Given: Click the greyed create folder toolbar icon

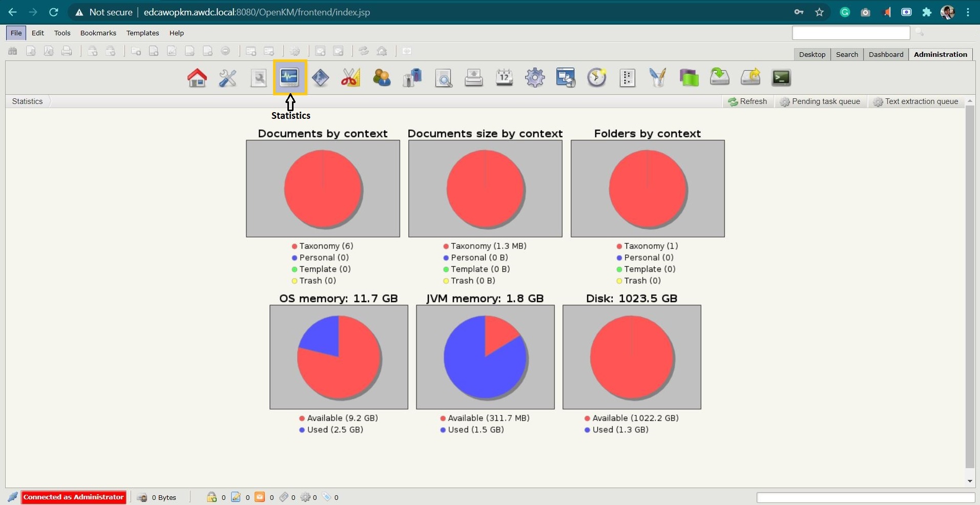Looking at the screenshot, I should click(136, 51).
